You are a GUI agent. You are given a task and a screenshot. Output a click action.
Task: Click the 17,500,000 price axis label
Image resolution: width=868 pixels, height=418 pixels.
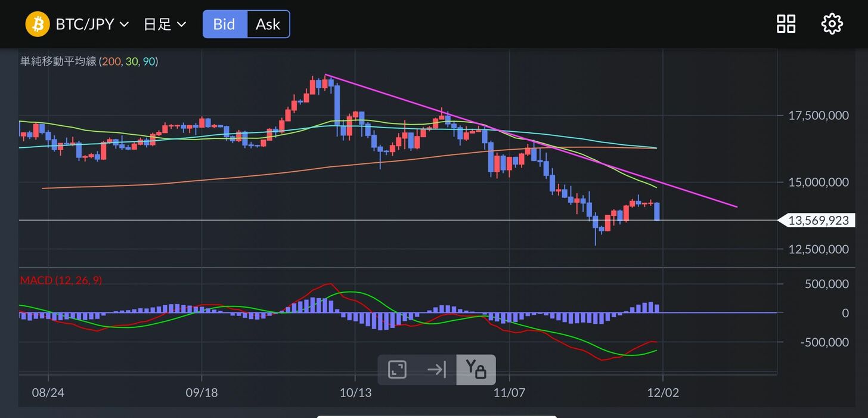pos(818,115)
